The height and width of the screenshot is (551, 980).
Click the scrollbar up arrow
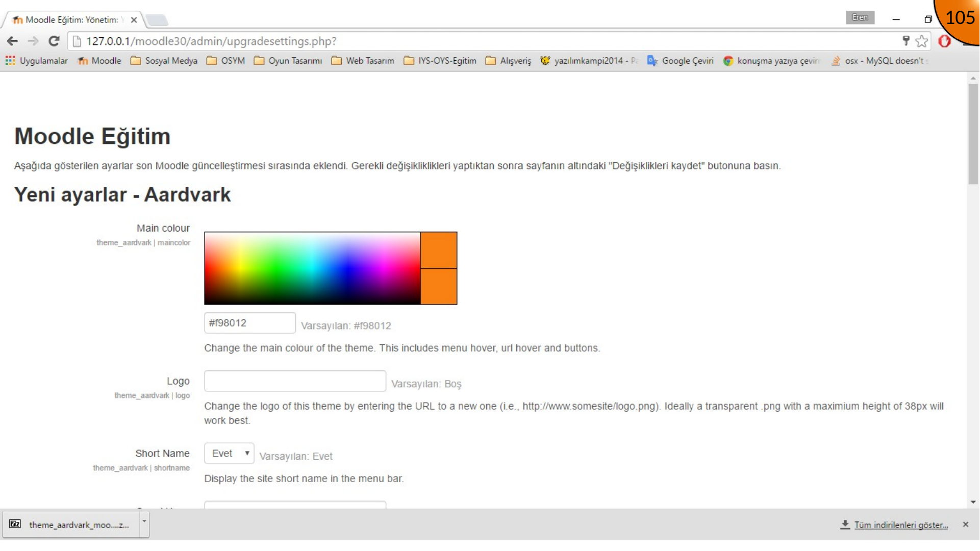coord(973,78)
